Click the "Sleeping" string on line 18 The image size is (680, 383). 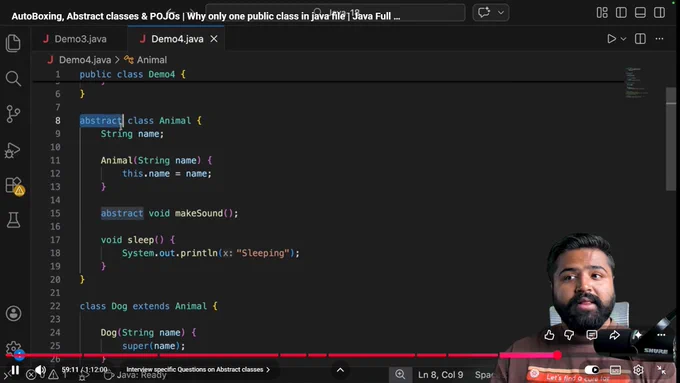(263, 253)
